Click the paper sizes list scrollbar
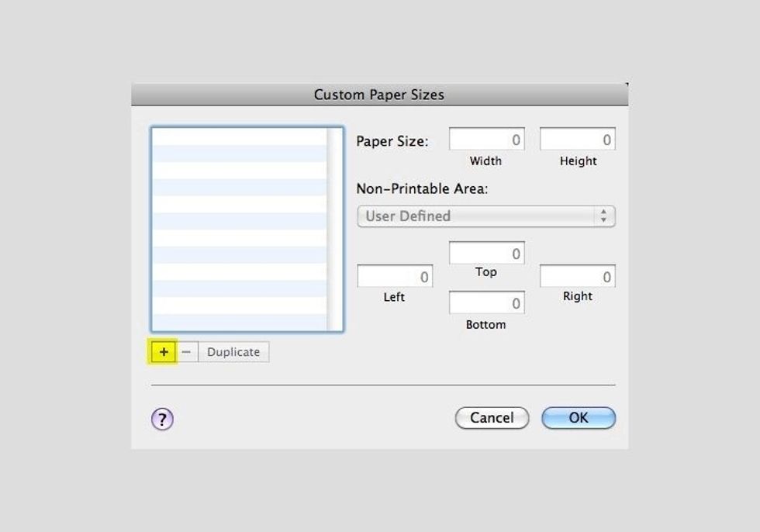760x532 pixels. 335,230
